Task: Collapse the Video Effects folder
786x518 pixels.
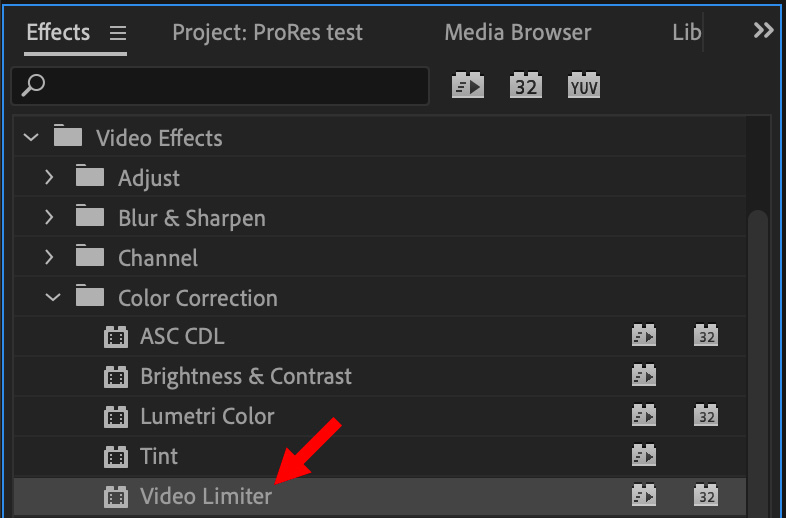Action: point(31,137)
